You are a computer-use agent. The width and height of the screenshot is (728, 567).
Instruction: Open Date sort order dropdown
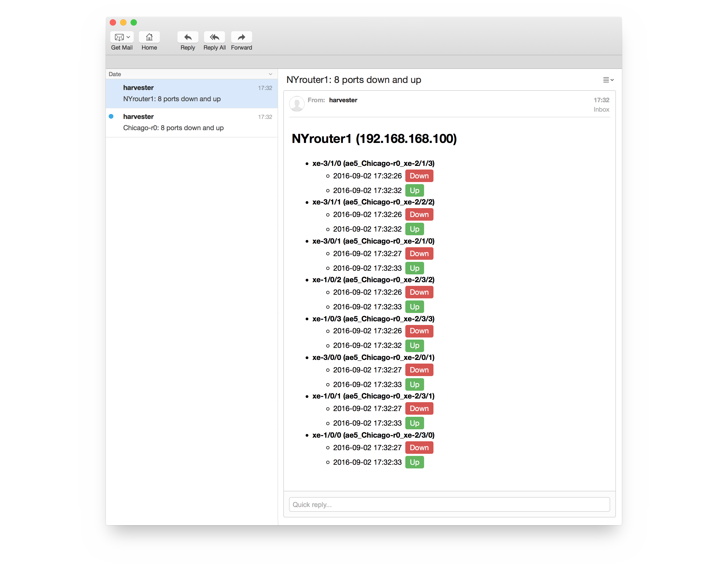(270, 74)
